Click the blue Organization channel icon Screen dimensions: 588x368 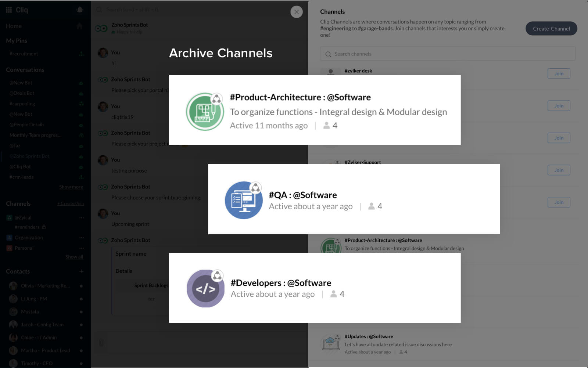point(10,238)
